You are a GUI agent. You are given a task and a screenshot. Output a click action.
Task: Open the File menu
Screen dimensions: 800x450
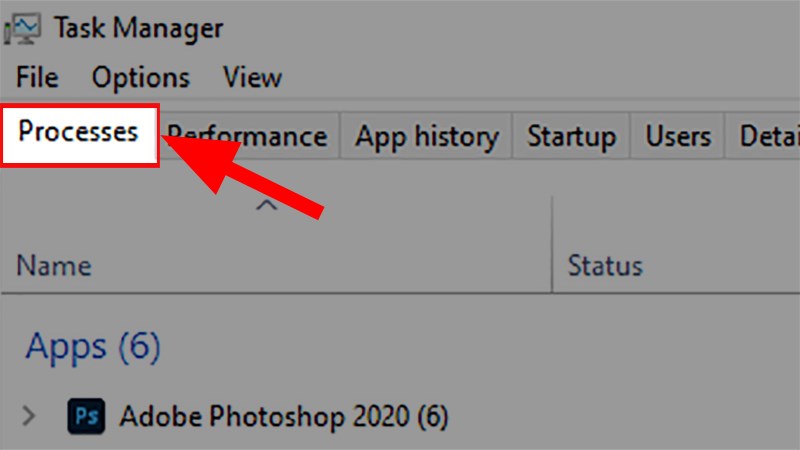tap(37, 77)
